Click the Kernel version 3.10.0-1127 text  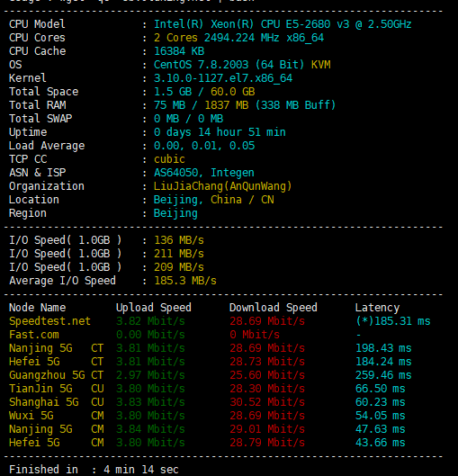coord(223,78)
